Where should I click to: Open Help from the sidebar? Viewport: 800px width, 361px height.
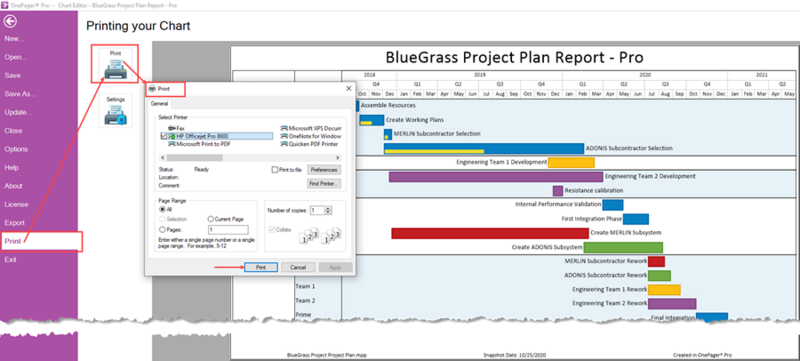(x=12, y=167)
